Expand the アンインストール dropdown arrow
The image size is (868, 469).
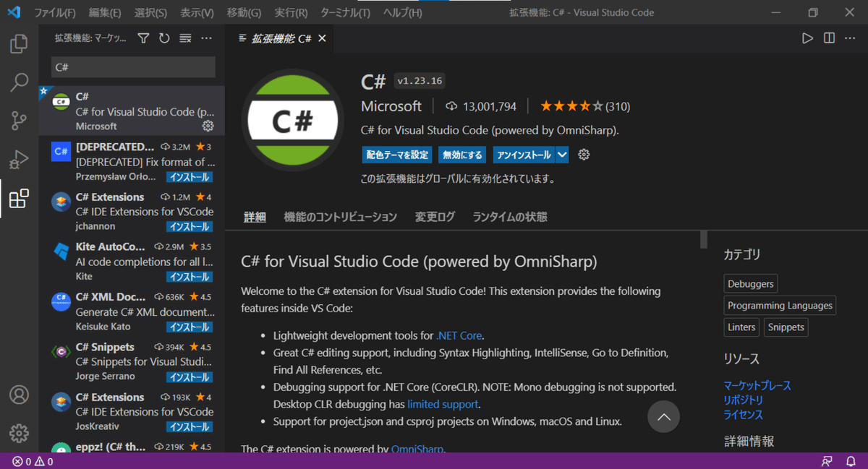[562, 155]
